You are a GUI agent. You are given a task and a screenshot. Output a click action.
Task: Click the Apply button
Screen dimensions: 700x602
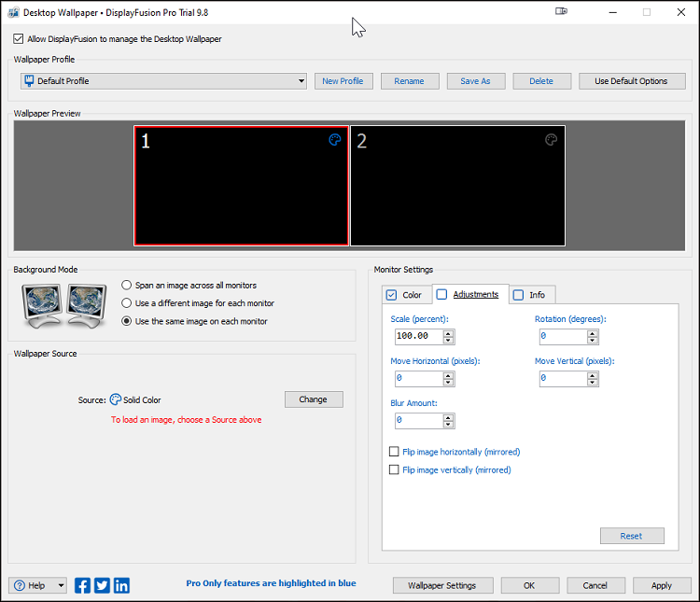click(x=662, y=585)
